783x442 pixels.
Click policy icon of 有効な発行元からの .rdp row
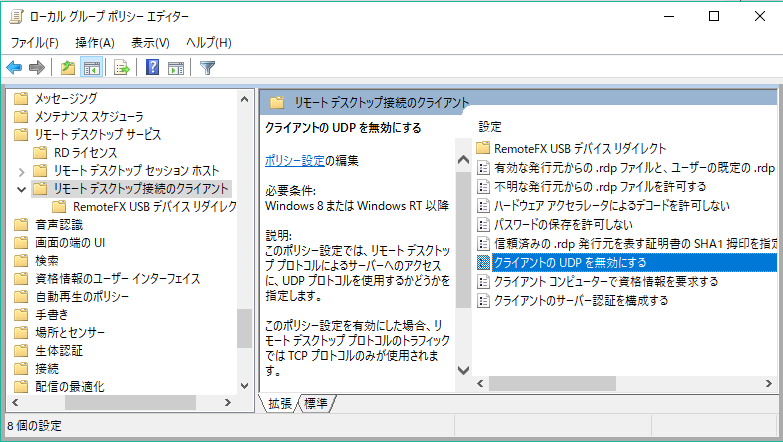483,167
